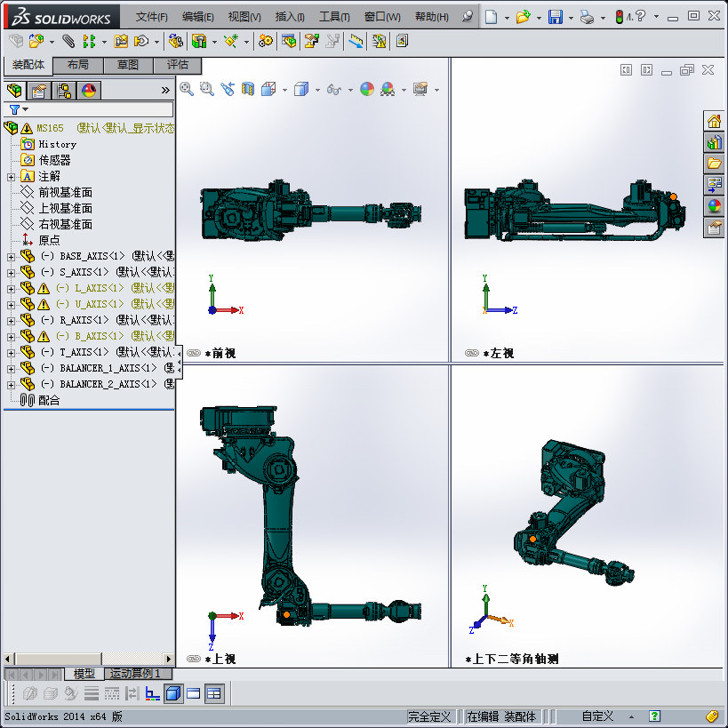The width and height of the screenshot is (728, 728).
Task: Click the Edit Appearance color ball
Action: [x=367, y=89]
